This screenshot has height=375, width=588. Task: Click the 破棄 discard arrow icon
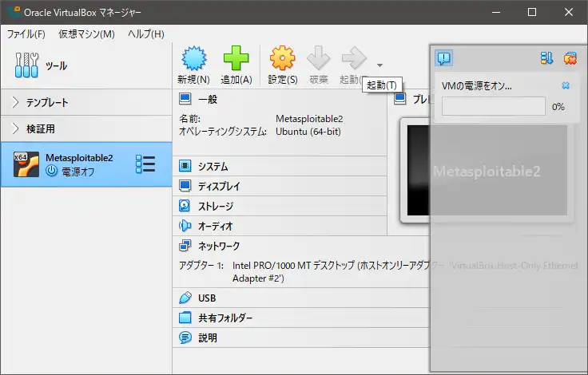(319, 59)
